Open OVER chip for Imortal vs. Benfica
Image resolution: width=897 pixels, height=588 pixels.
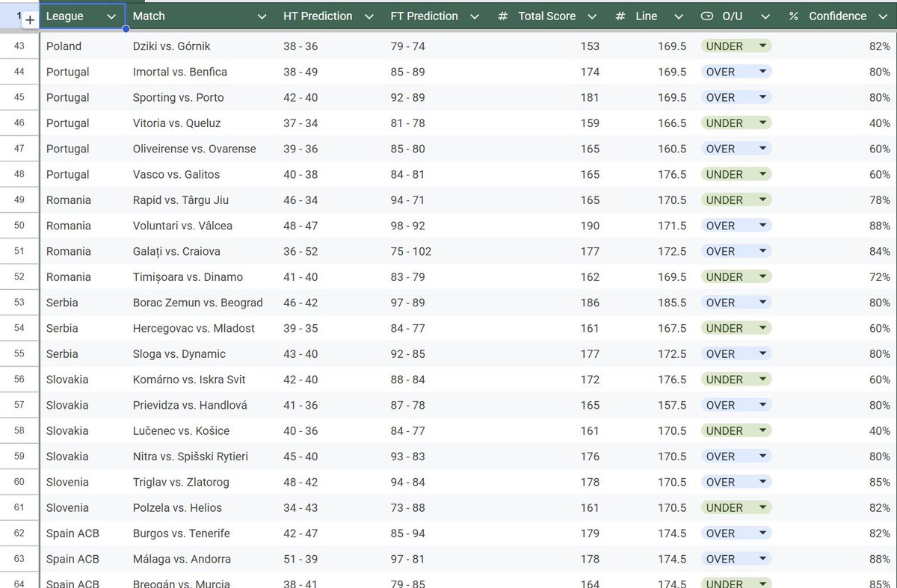pyautogui.click(x=736, y=72)
